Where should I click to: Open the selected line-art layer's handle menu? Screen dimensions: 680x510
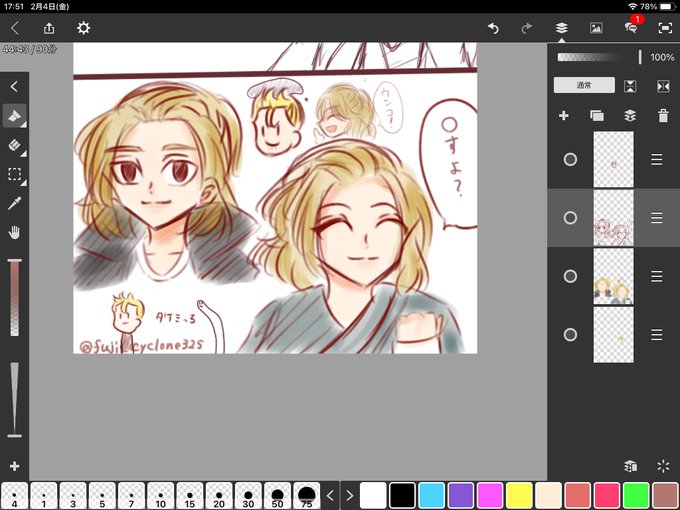click(657, 218)
